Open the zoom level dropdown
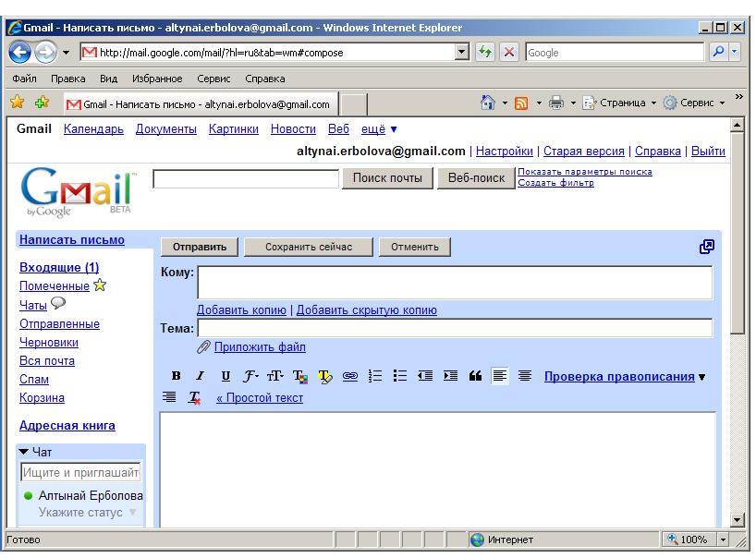This screenshot has width=756, height=558. (x=723, y=540)
